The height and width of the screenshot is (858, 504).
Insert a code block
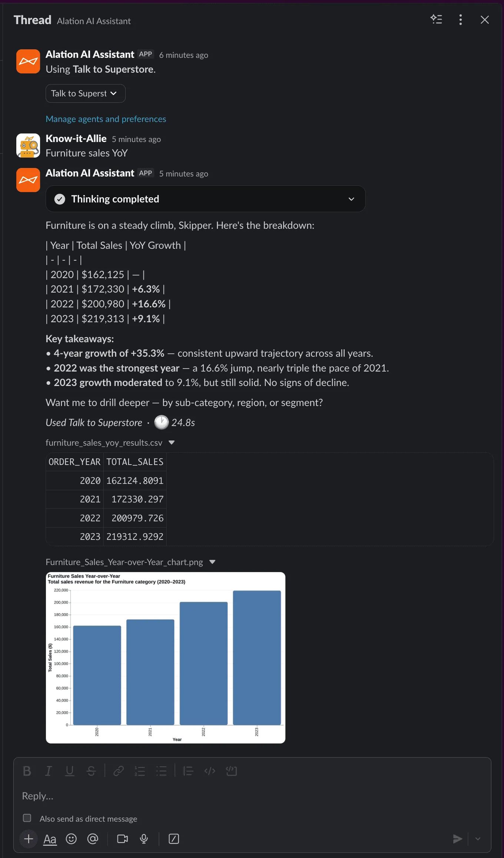coord(231,771)
